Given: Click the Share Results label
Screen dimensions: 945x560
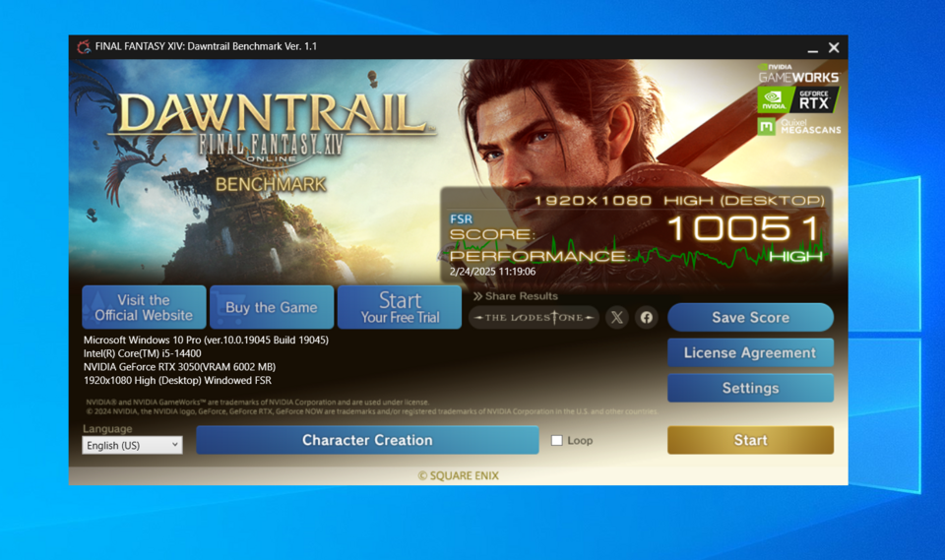Looking at the screenshot, I should (x=515, y=296).
